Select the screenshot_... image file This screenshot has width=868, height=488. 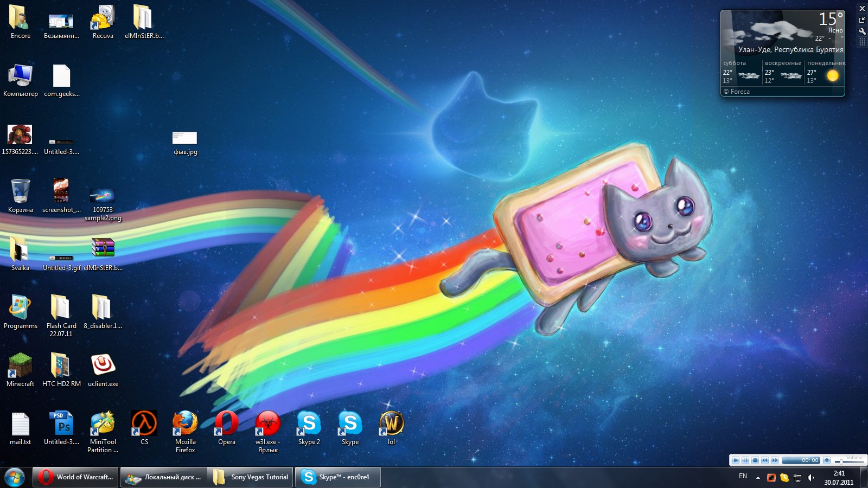point(61,196)
